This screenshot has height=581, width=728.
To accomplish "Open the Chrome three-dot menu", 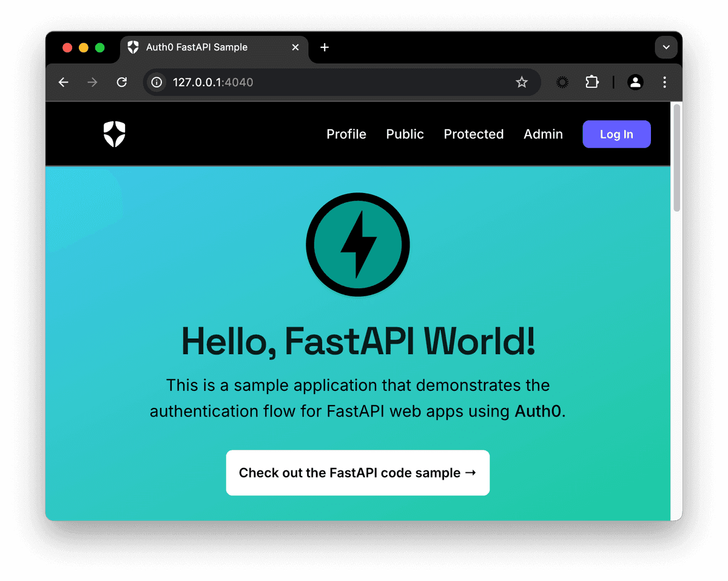I will click(x=665, y=82).
